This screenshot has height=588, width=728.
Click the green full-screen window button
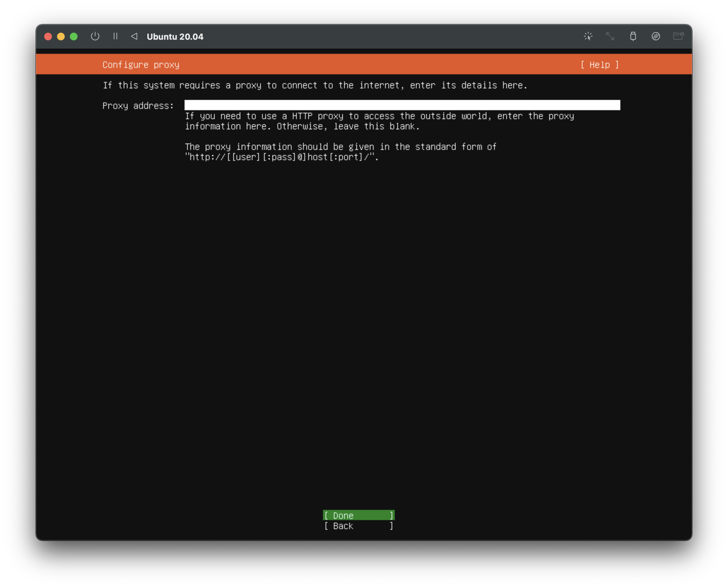tap(74, 37)
